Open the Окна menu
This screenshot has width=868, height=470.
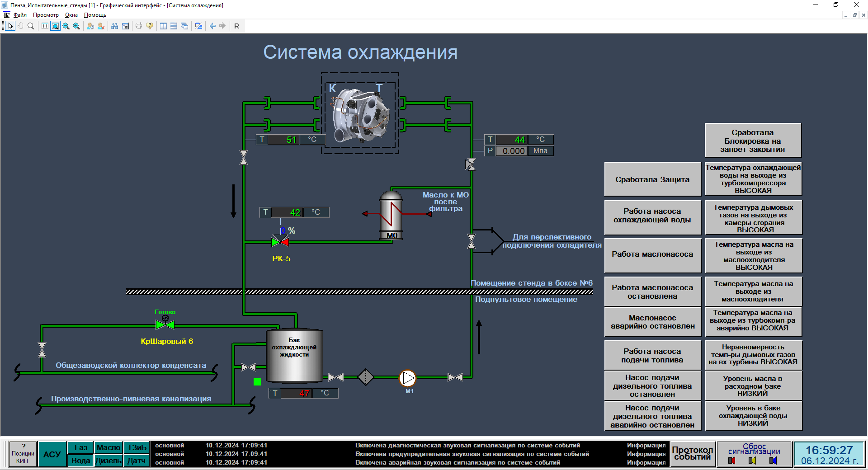coord(71,15)
